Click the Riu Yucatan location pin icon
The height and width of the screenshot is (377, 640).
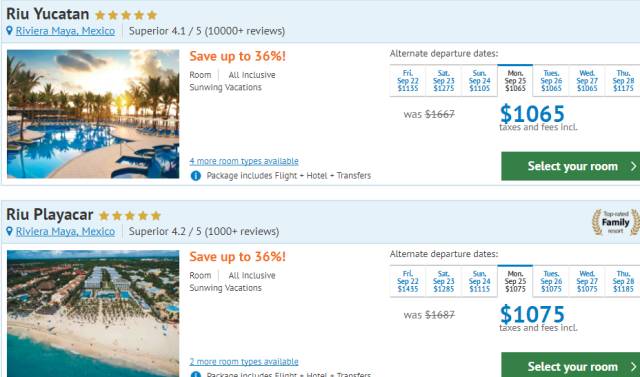pos(9,31)
